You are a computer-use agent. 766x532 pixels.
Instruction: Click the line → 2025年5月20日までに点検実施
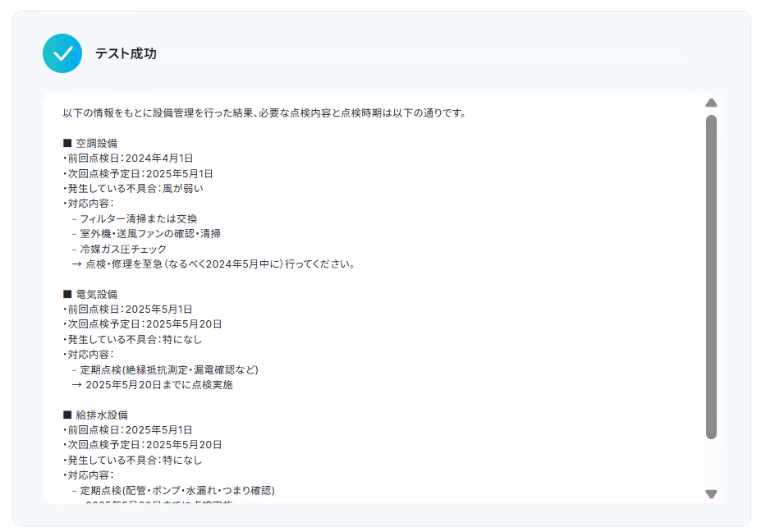[153, 385]
